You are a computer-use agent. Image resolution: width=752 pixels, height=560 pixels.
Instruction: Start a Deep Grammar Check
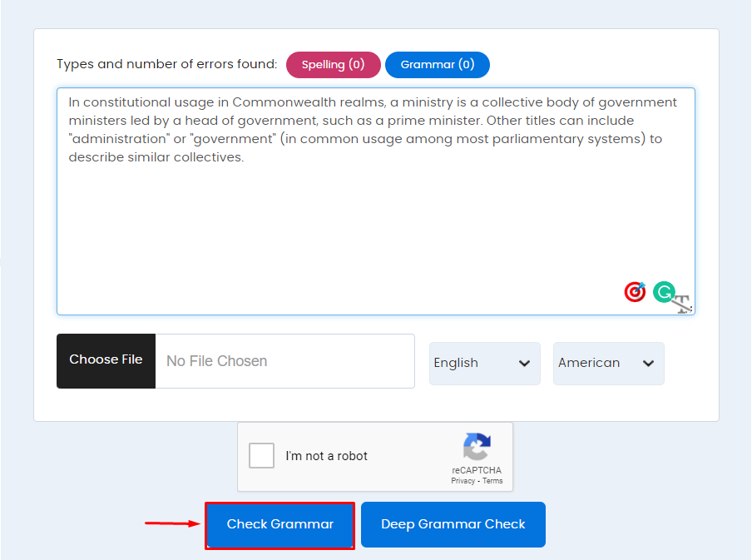[x=453, y=524]
